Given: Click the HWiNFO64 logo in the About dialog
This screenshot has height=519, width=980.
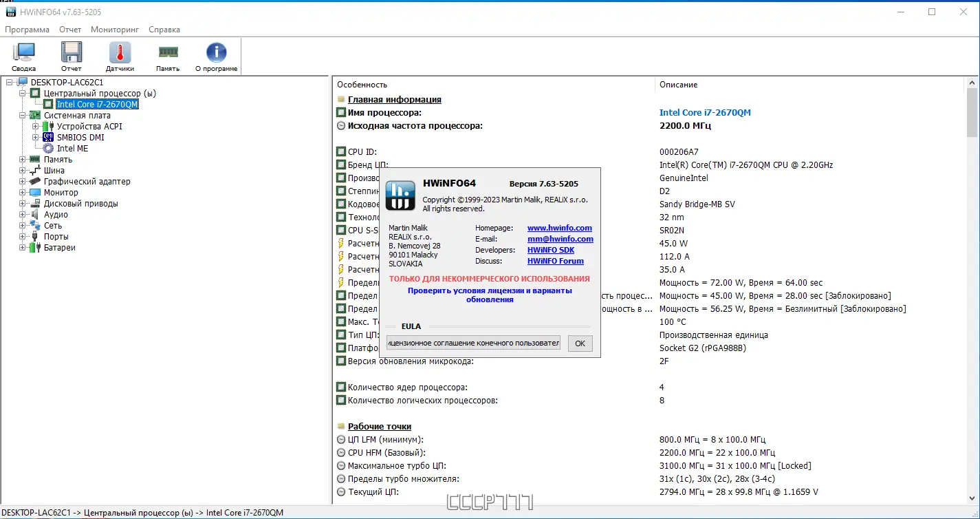Looking at the screenshot, I should pos(400,195).
